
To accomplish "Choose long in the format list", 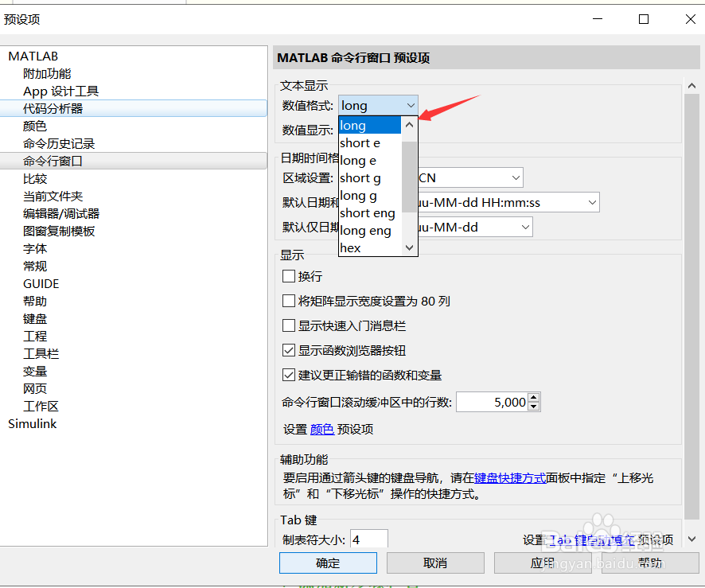I will coord(369,126).
